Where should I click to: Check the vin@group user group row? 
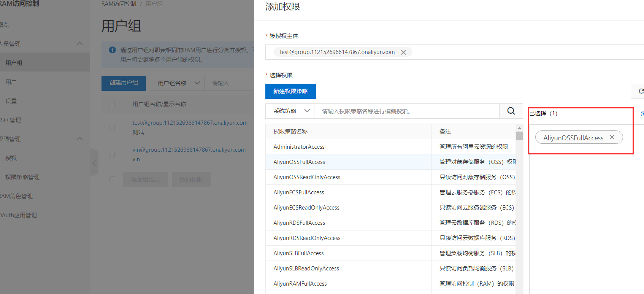click(x=112, y=154)
